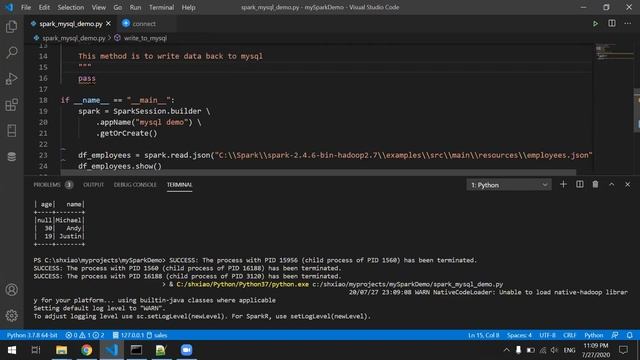
Task: Maximize the panel with up chevron
Action: (x=611, y=184)
